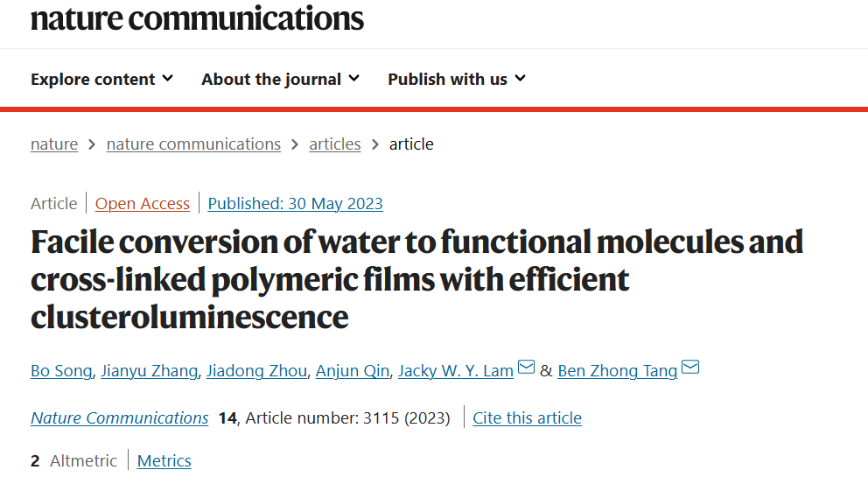
Task: Open author Ben Zhong Tang's details
Action: (x=617, y=370)
